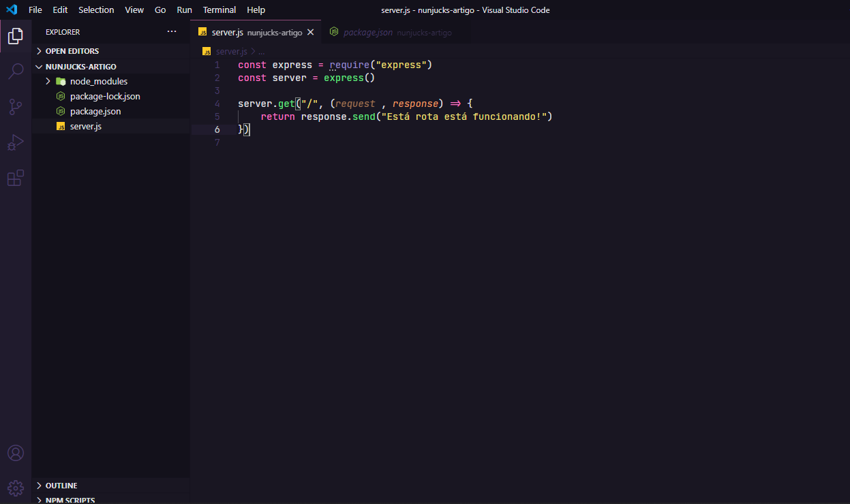The image size is (850, 504).
Task: Open the Explorer view in activity bar
Action: [x=16, y=35]
